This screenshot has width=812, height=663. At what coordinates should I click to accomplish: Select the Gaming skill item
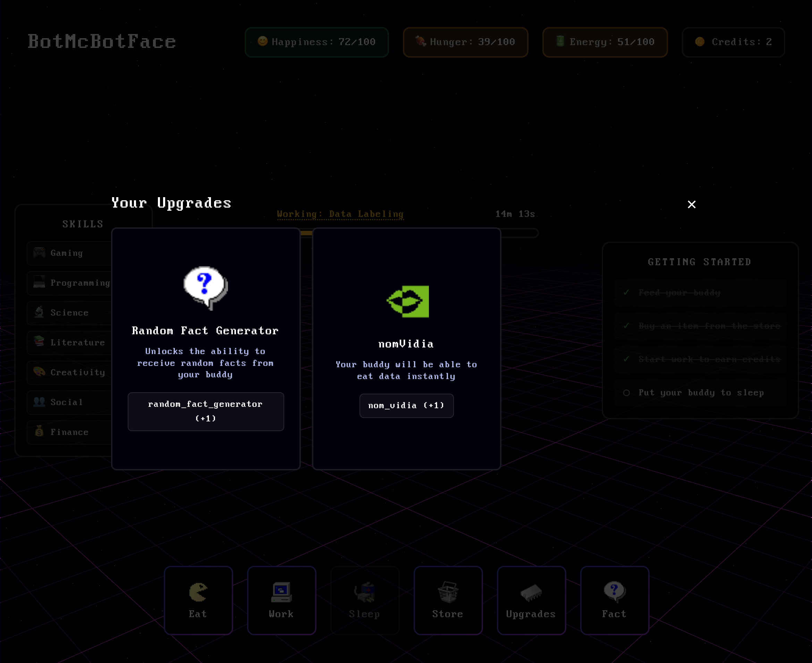(69, 253)
